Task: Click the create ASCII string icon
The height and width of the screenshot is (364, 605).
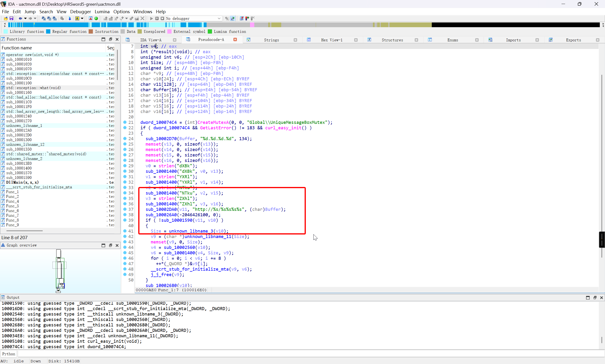Action: (x=116, y=18)
